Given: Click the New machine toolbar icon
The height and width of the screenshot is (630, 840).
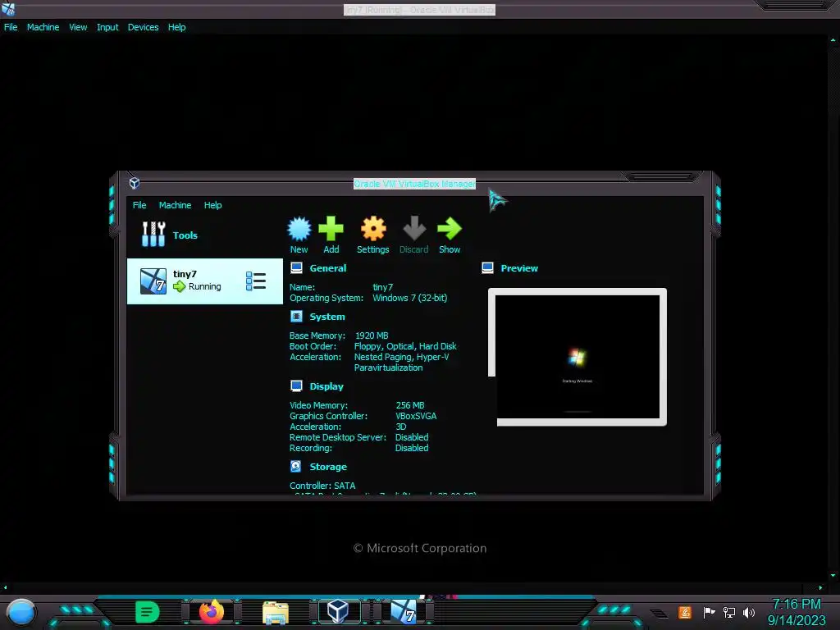Looking at the screenshot, I should pyautogui.click(x=299, y=229).
